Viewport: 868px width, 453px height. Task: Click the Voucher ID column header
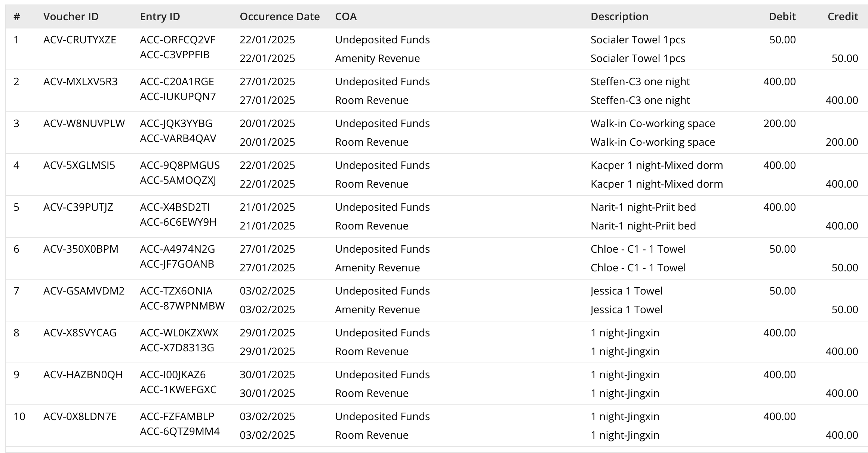tap(71, 16)
